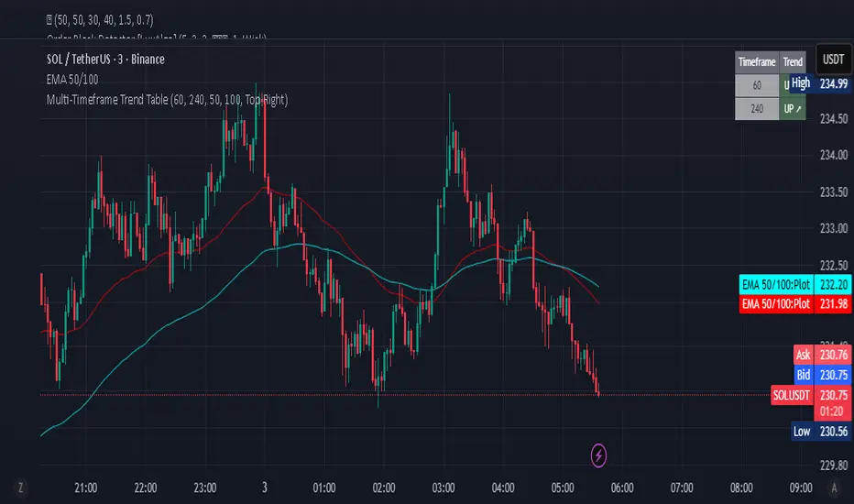Click the purple lightning bolt event icon
854x504 pixels.
(x=598, y=454)
